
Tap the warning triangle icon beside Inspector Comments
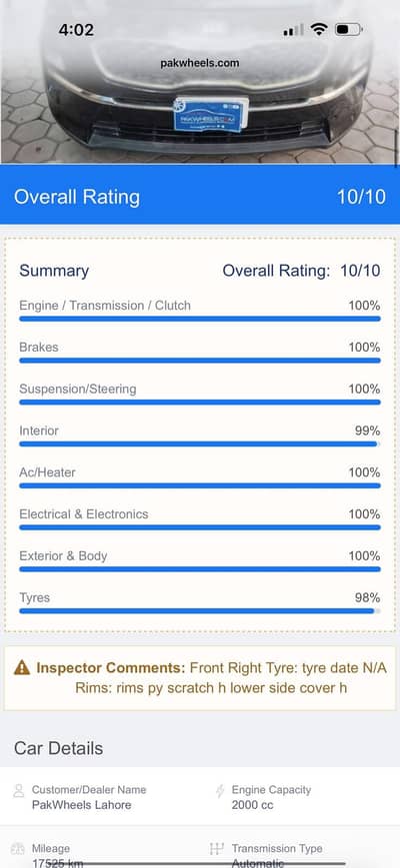(x=22, y=667)
